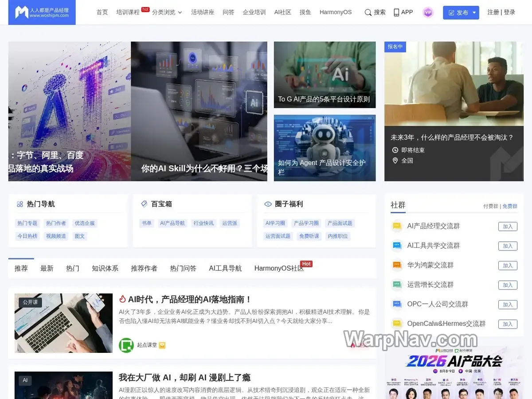Screen dimensions: 532x399
Task: Open 问答 in top navigation
Action: [228, 12]
